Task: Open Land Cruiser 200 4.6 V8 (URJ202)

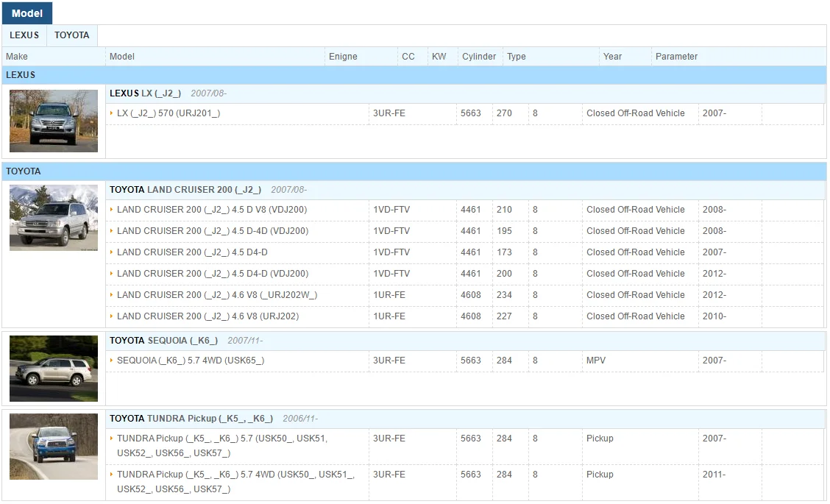Action: click(x=207, y=316)
